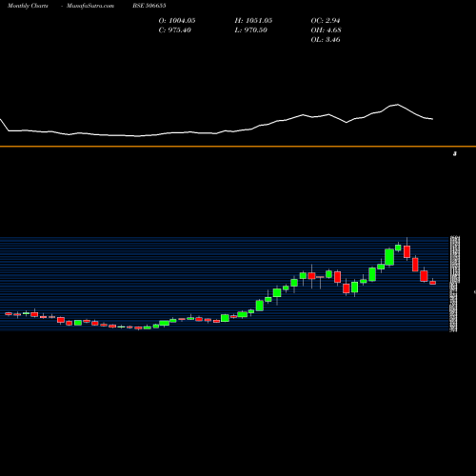Click the 'Monthly Charts' title text
This screenshot has height=476, width=476.
pos(28,6)
